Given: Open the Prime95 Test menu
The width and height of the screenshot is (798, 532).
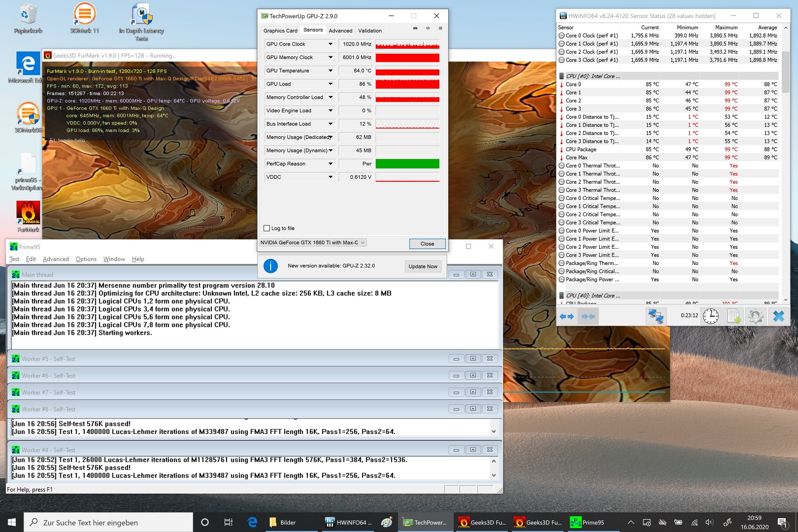Looking at the screenshot, I should [x=14, y=259].
